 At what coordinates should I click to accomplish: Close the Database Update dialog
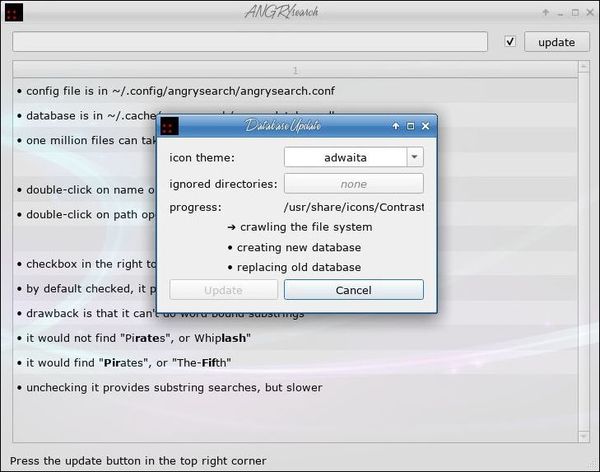(426, 126)
